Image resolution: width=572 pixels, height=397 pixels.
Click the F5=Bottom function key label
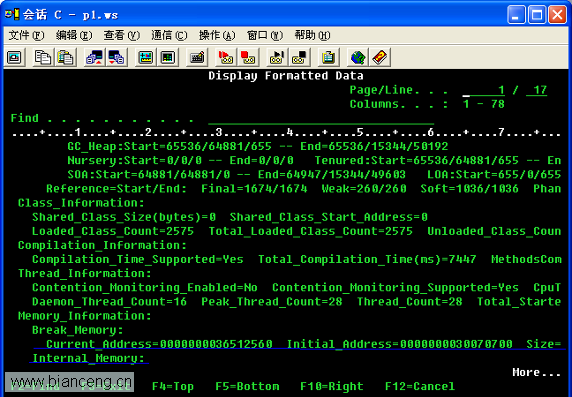[247, 386]
